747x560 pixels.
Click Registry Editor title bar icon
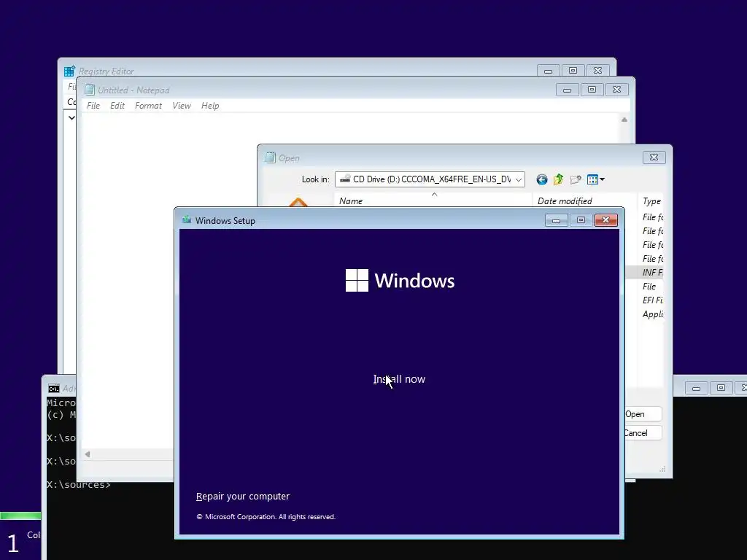click(x=69, y=71)
